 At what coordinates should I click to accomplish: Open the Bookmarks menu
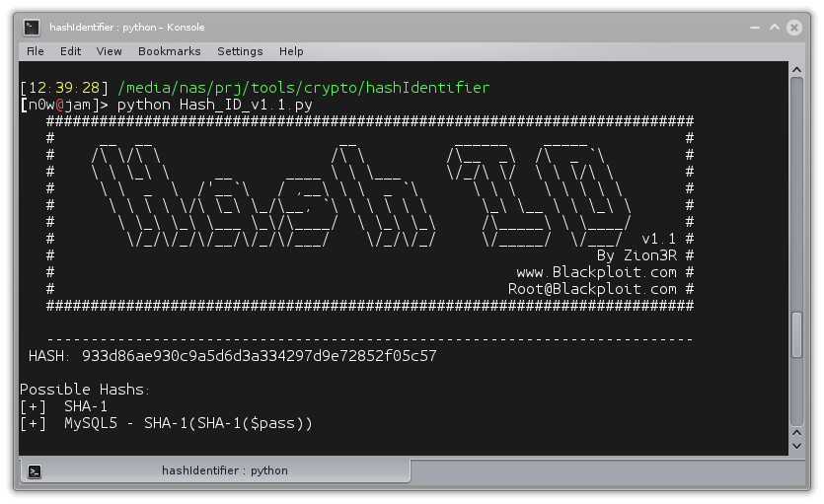point(169,51)
